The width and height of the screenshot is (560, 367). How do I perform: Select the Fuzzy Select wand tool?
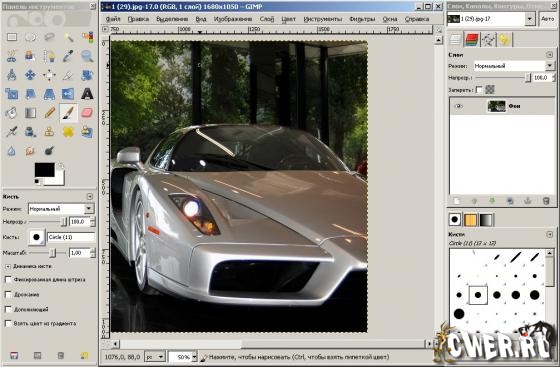click(68, 37)
